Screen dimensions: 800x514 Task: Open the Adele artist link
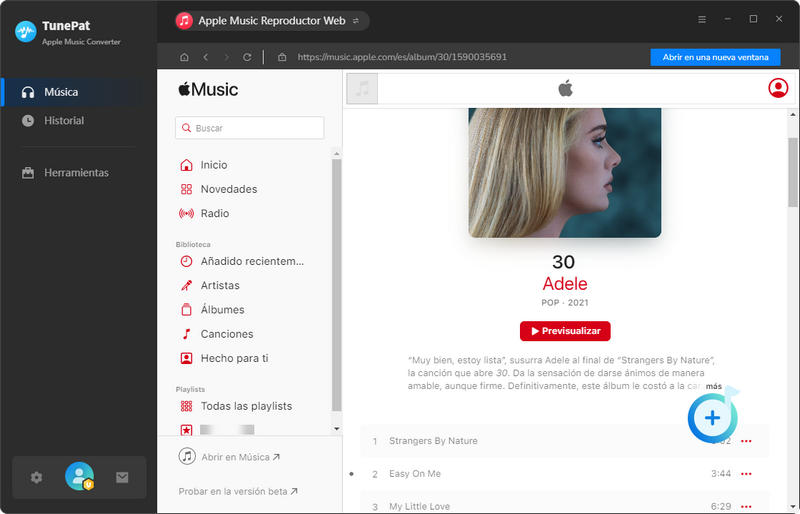pos(564,284)
